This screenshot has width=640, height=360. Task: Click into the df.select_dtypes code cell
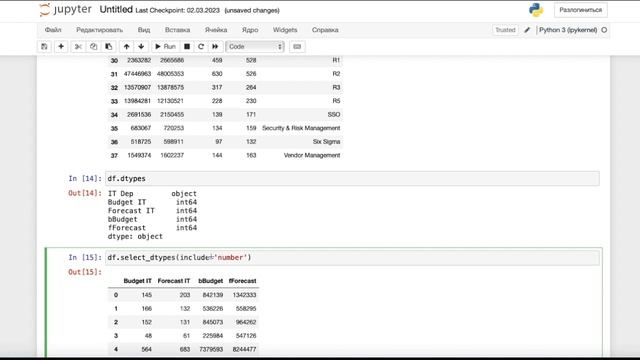point(352,257)
